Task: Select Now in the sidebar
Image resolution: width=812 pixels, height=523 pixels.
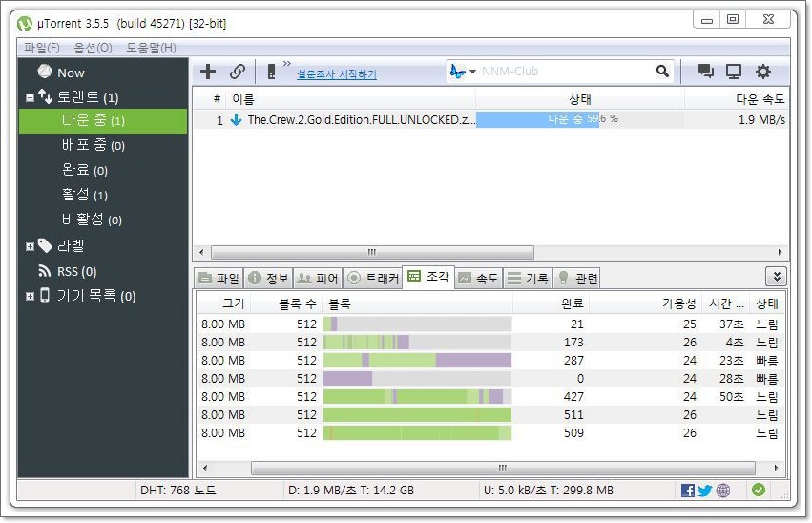Action: 71,73
